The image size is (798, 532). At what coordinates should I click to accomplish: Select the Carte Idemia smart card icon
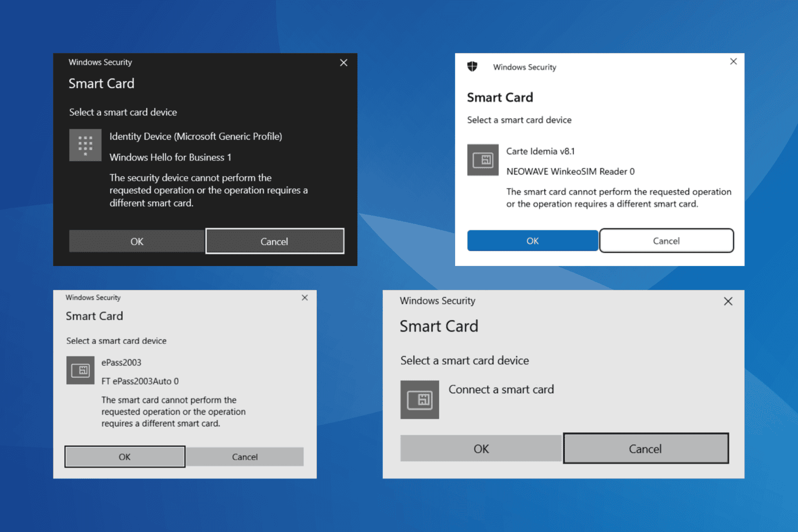(483, 160)
